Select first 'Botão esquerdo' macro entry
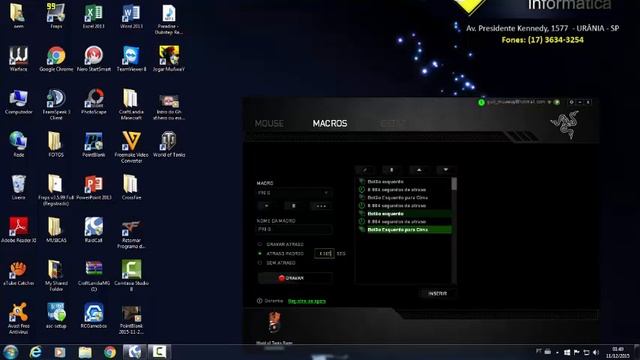Viewport: 640px width, 360px height. pyautogui.click(x=404, y=182)
